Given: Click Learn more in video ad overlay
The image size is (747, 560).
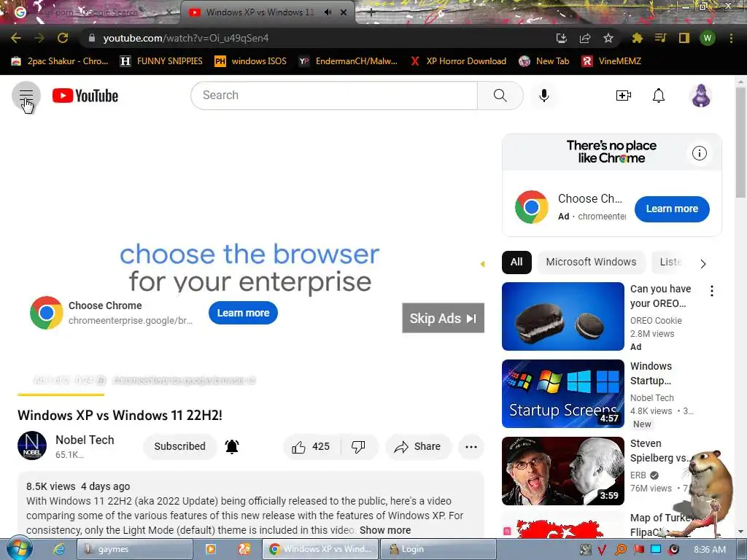Looking at the screenshot, I should tap(243, 313).
